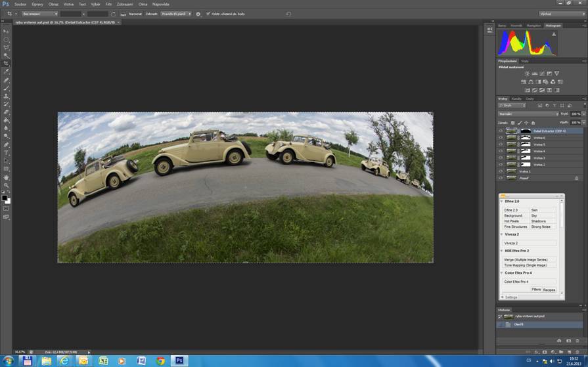Toggle visibility of layer Vrstva 1
The width and height of the screenshot is (588, 367).
coord(501,171)
